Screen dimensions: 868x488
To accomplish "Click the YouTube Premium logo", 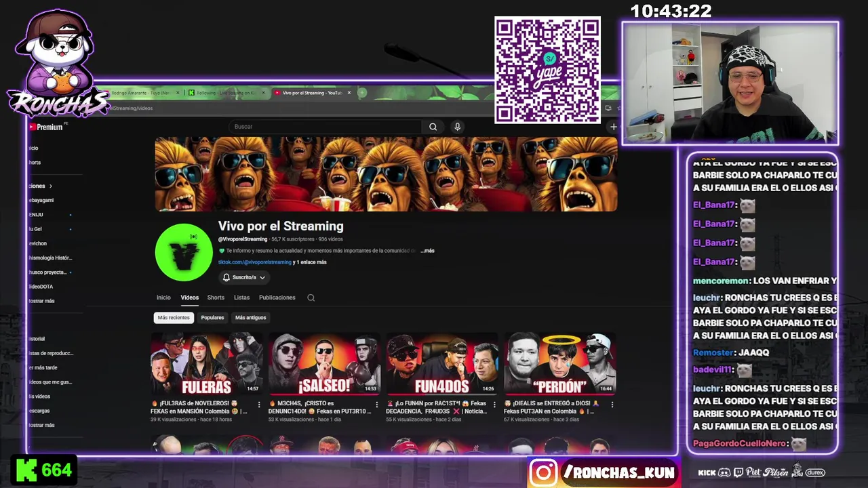I will (46, 127).
